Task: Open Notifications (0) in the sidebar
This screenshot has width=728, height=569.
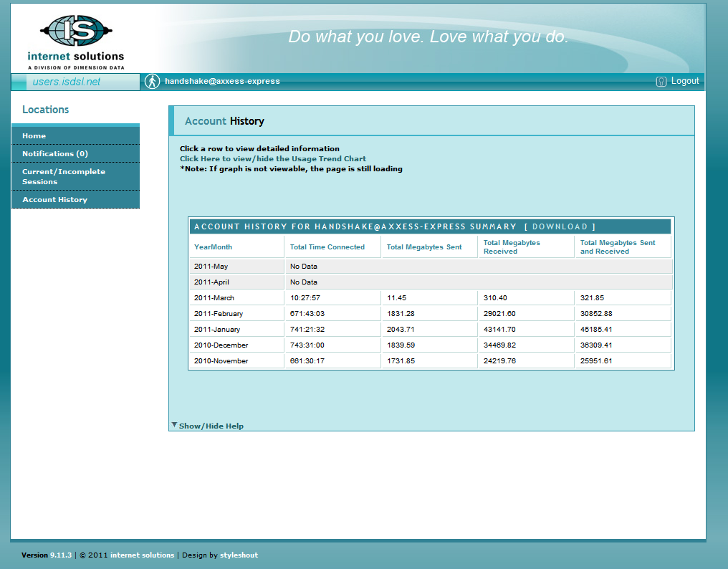Action: [x=55, y=154]
